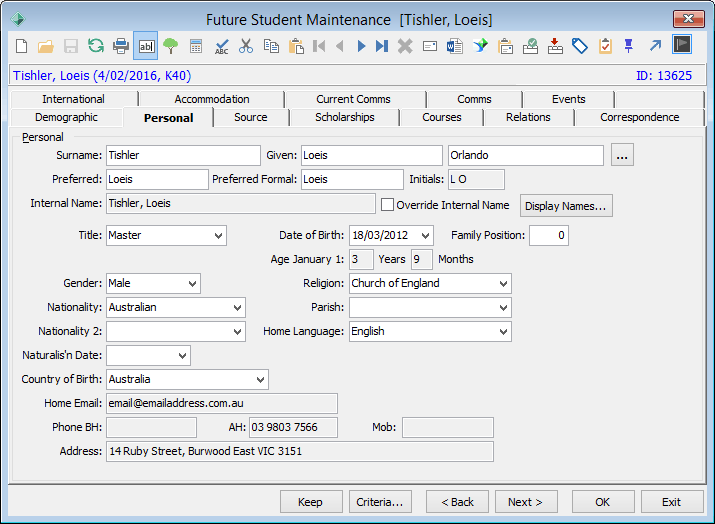
Task: Click the Print toolbar icon
Action: 121,46
